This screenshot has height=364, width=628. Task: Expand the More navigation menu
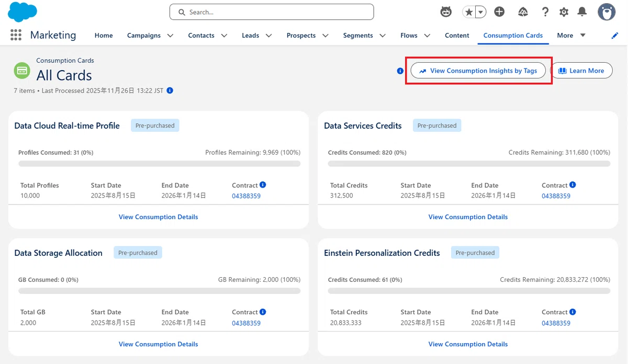[x=571, y=36]
